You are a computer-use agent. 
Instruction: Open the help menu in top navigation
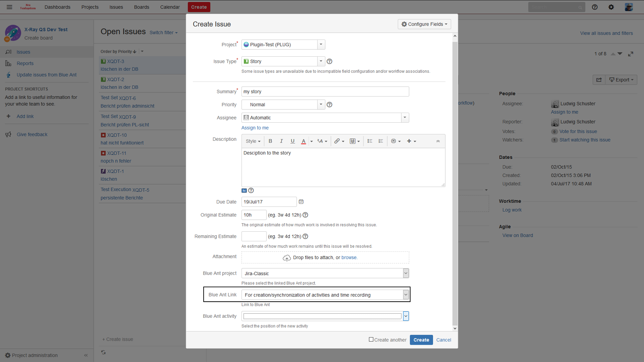594,7
